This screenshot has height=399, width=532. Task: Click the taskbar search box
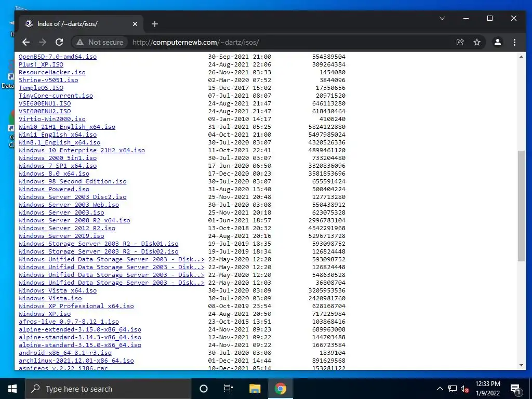click(108, 389)
